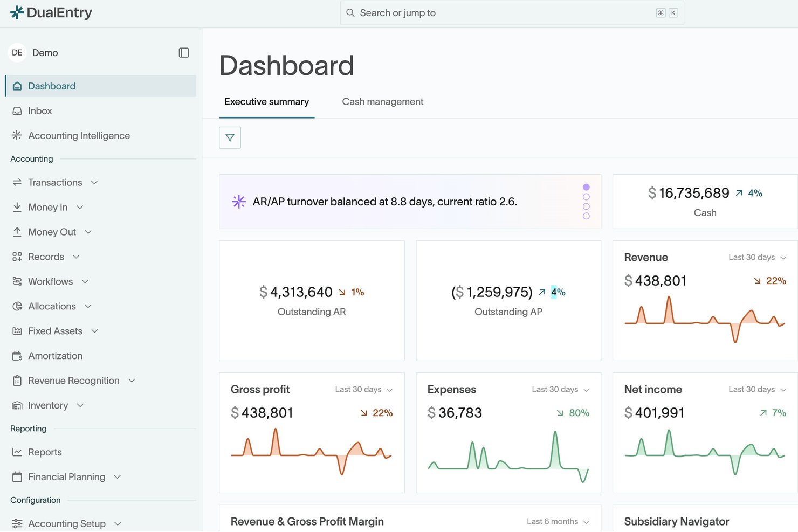798x532 pixels.
Task: Click the Transactions arrows icon
Action: click(x=17, y=182)
